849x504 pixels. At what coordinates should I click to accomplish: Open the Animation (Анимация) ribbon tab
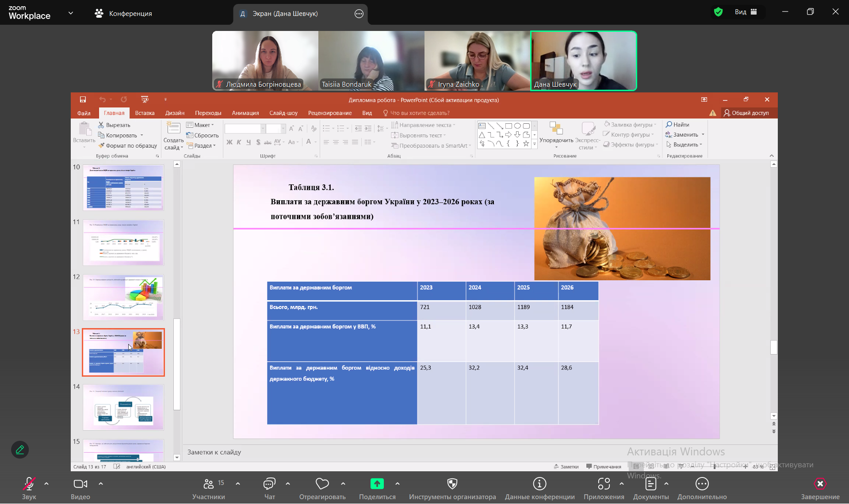(x=245, y=113)
